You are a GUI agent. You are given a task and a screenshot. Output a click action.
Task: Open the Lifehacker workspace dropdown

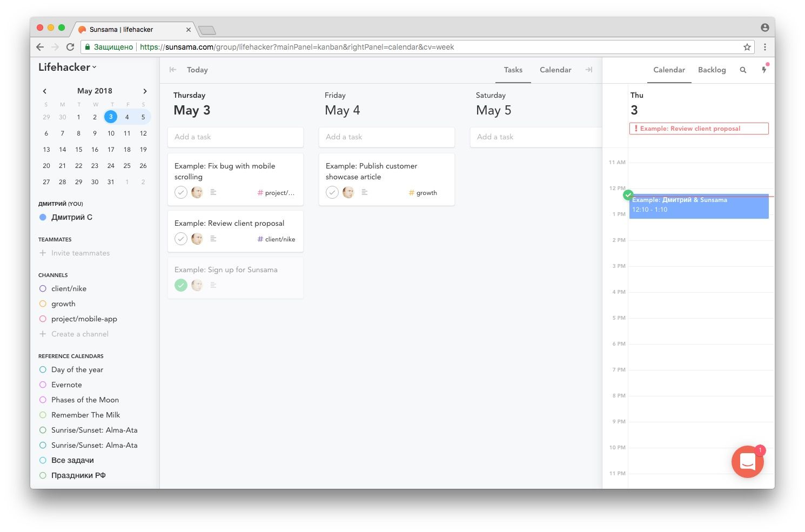coord(68,68)
